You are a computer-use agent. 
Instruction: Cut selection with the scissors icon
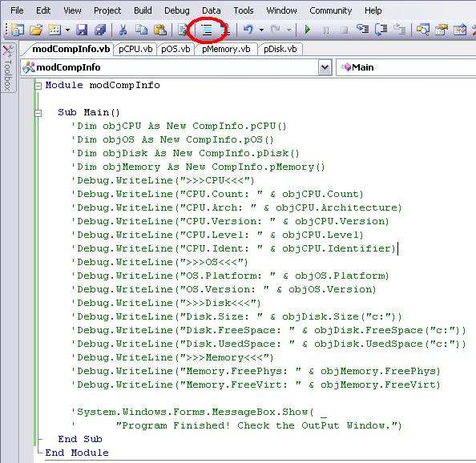click(x=123, y=30)
